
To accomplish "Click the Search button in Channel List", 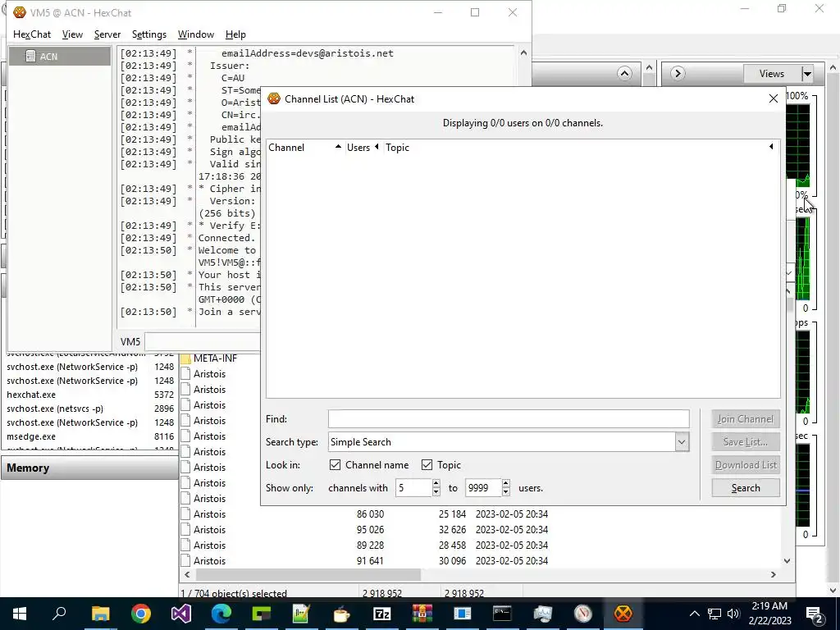I will coord(746,488).
